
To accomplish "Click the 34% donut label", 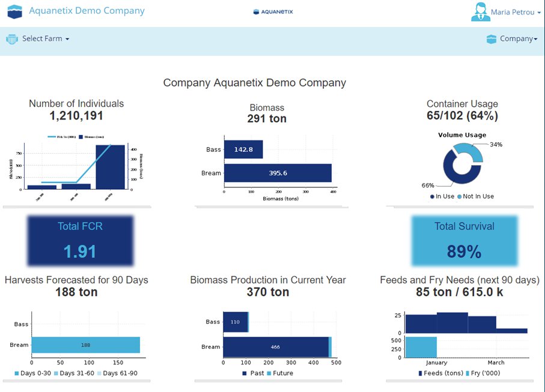I will (496, 145).
